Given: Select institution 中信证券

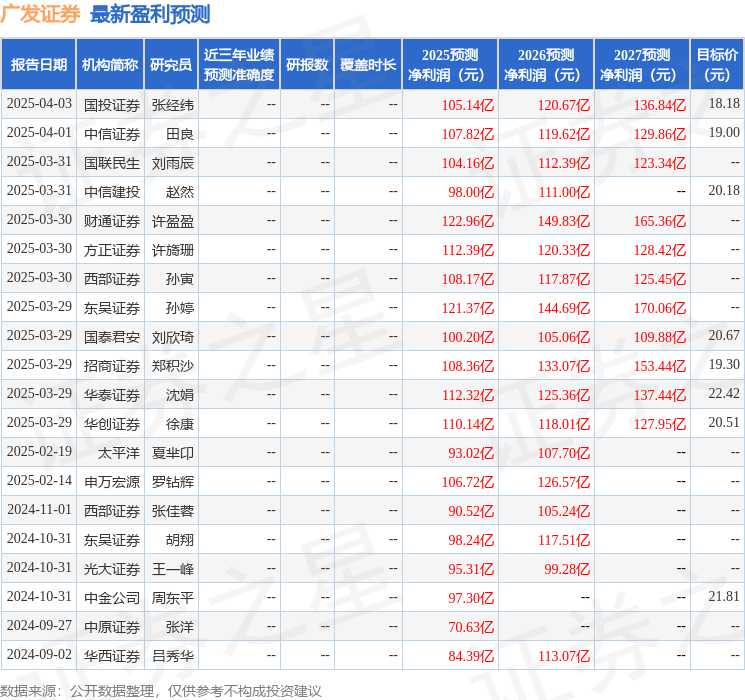Looking at the screenshot, I should (x=112, y=134).
